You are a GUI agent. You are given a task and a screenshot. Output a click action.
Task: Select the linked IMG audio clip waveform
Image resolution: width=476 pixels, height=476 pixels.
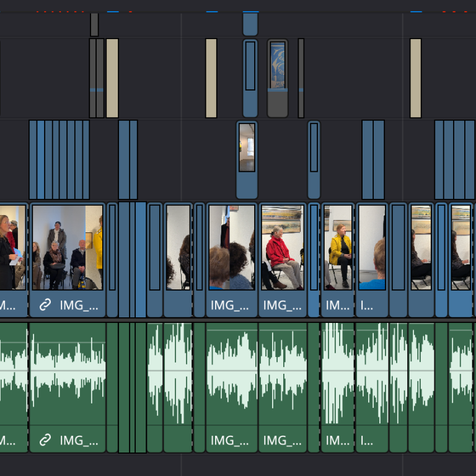67,372
